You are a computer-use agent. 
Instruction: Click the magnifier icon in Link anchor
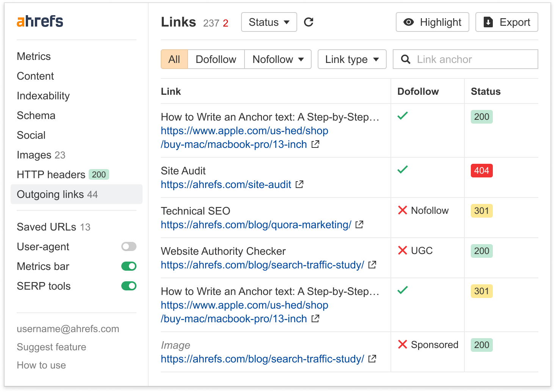click(406, 59)
